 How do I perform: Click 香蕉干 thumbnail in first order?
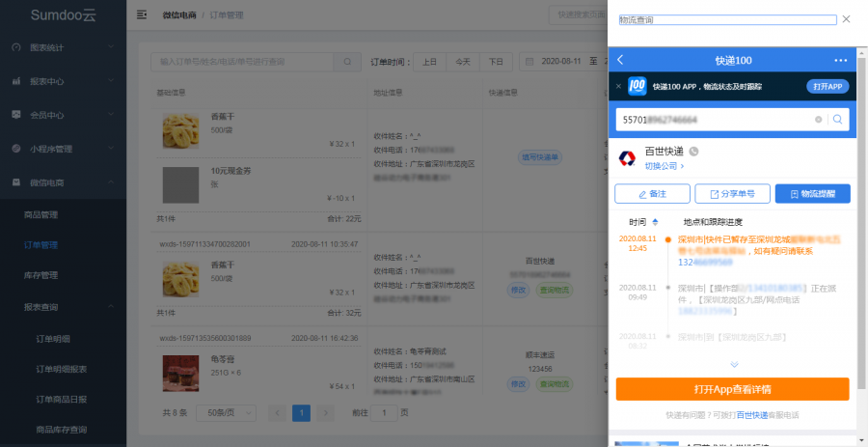tap(180, 130)
